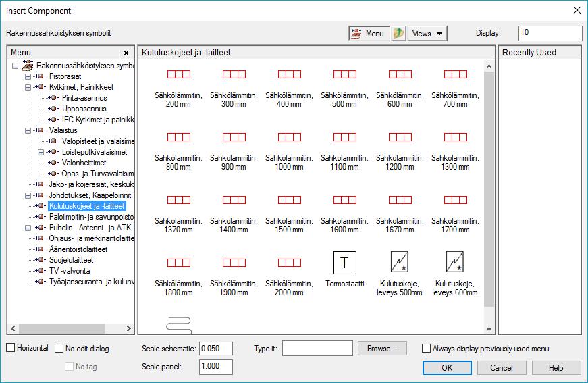Viewport: 588px width, 383px height.
Task: Collapse the Rakennussähköistyksen symbolit root node
Action: coord(15,66)
